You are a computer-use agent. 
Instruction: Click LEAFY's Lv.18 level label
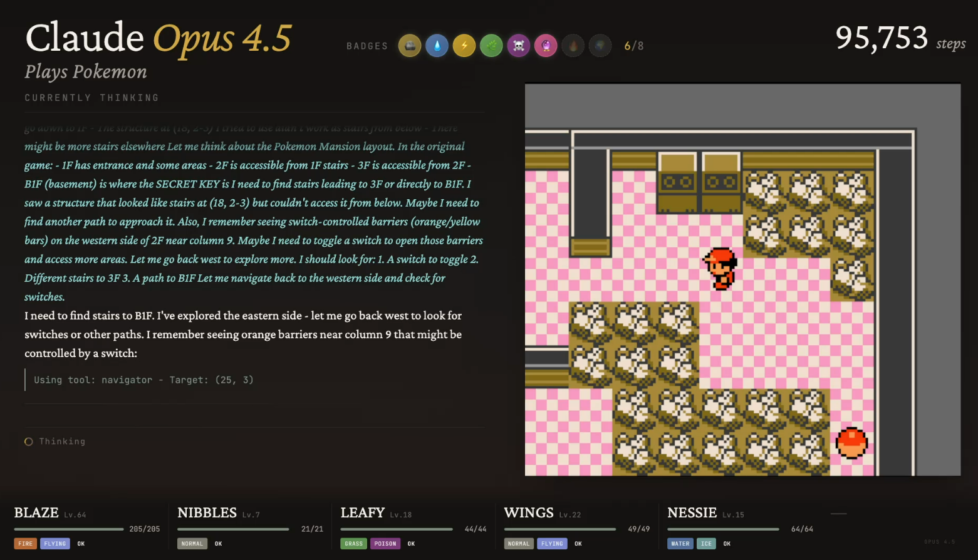click(401, 515)
